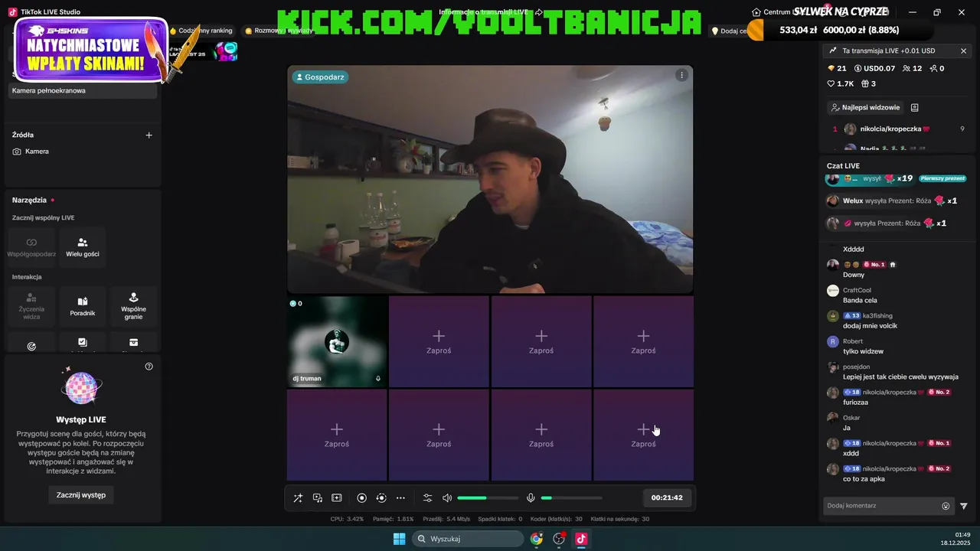
Task: Open the Wielu gości tool
Action: [x=82, y=246]
